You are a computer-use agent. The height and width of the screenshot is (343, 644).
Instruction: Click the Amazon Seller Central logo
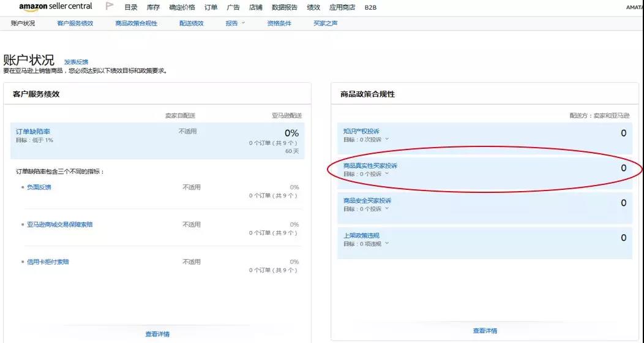[56, 7]
